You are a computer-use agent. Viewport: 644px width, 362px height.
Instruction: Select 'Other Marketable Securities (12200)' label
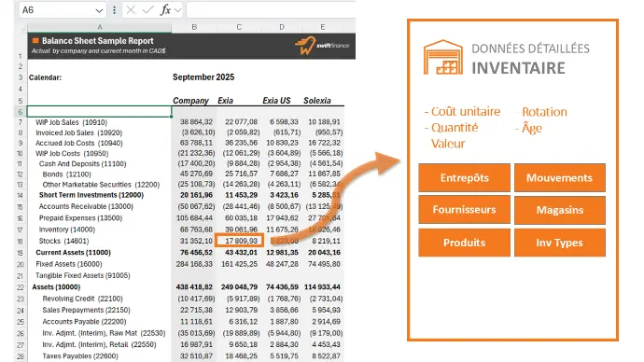tap(101, 185)
